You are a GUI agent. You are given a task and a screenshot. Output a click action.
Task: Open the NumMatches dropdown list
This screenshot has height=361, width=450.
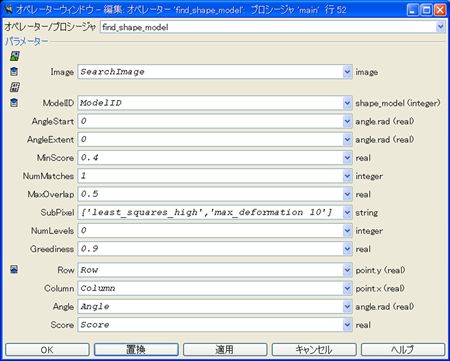coord(347,176)
